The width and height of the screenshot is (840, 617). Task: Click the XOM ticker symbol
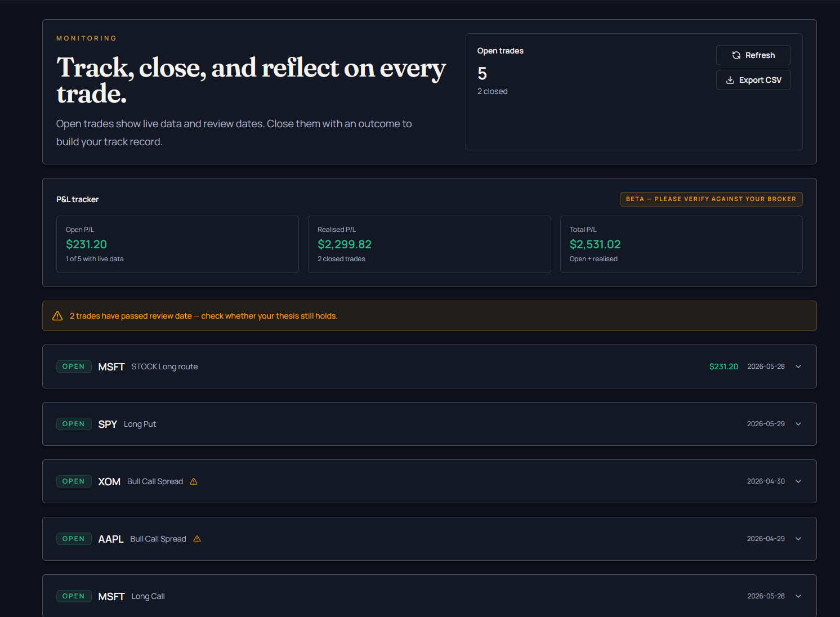coord(109,481)
